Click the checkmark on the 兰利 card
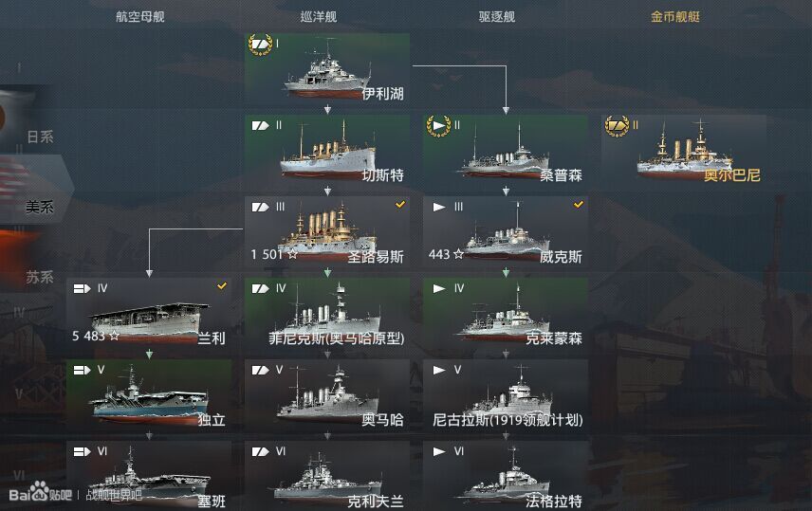Viewport: 812px width, 511px height. click(x=222, y=285)
